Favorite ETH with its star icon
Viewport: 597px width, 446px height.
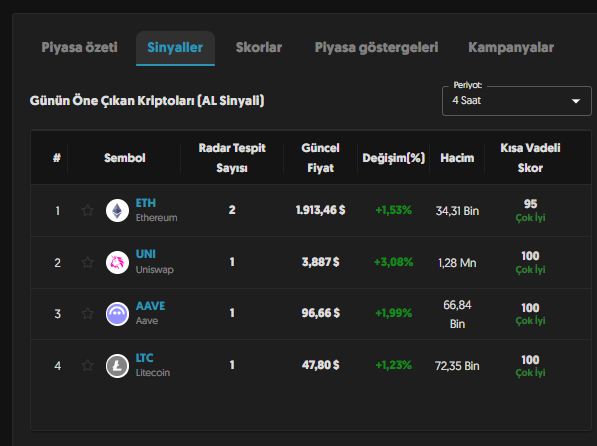[x=88, y=210]
